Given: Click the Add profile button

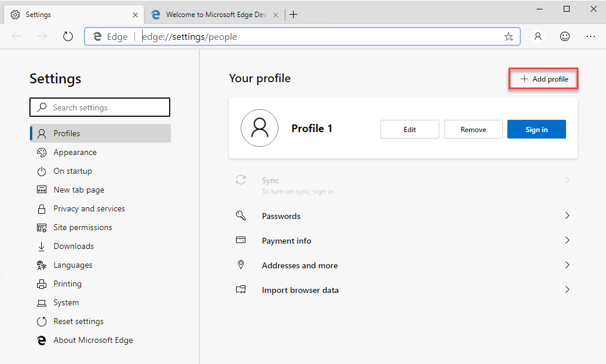Looking at the screenshot, I should tap(543, 79).
